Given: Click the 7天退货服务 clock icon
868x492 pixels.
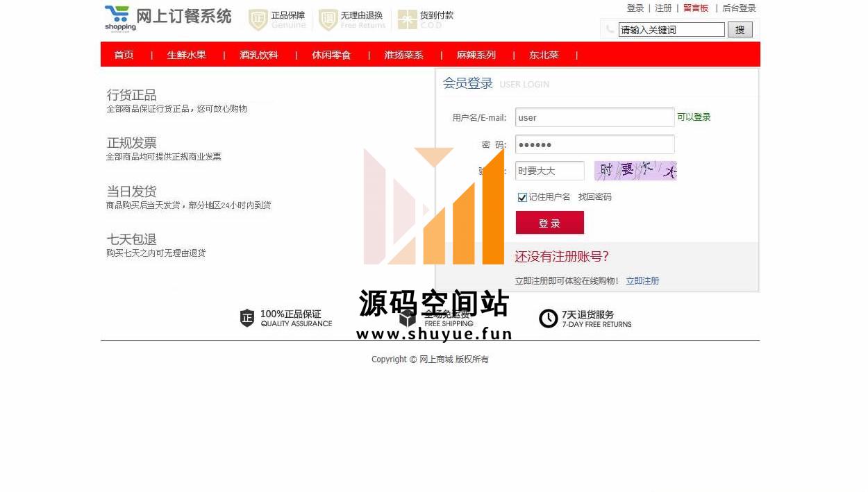Looking at the screenshot, I should tap(549, 319).
